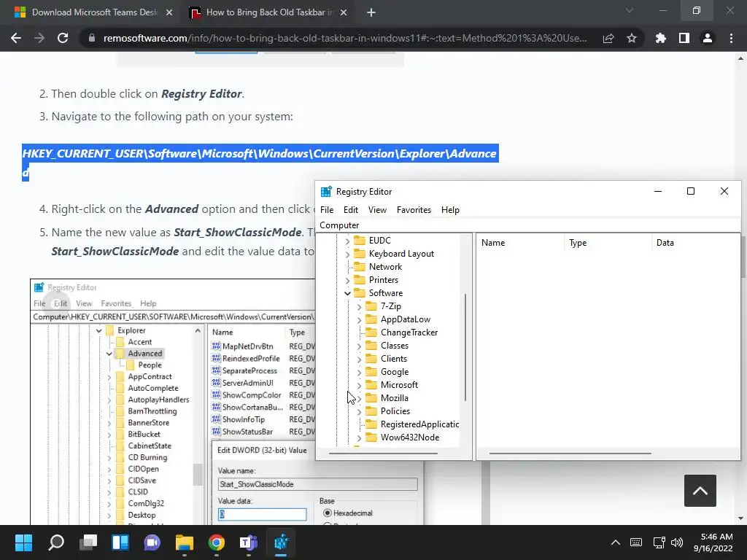This screenshot has height=560, width=747.
Task: Open Chrome three-dot menu
Action: (731, 38)
